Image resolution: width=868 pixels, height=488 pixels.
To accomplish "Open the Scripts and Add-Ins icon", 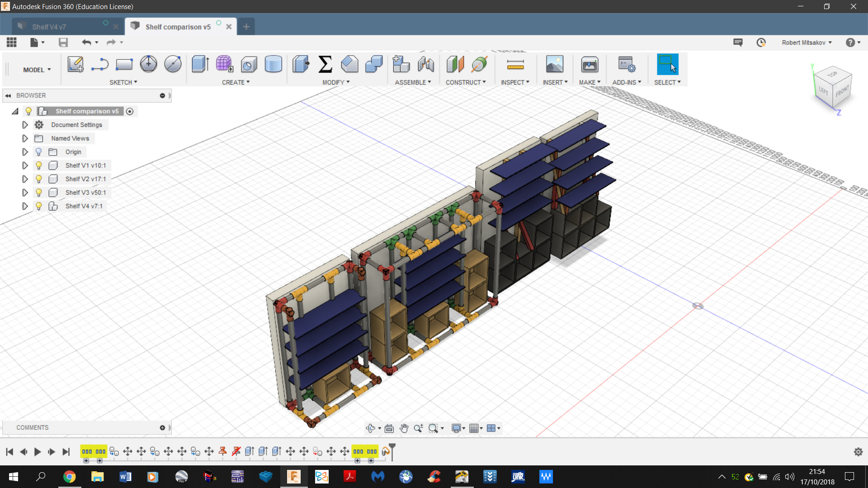I will coord(627,64).
